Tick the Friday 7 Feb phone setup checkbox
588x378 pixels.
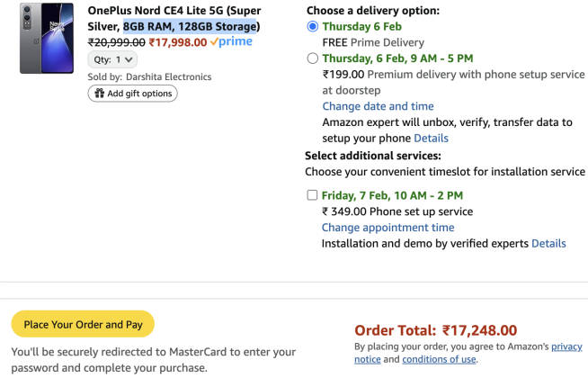point(312,195)
